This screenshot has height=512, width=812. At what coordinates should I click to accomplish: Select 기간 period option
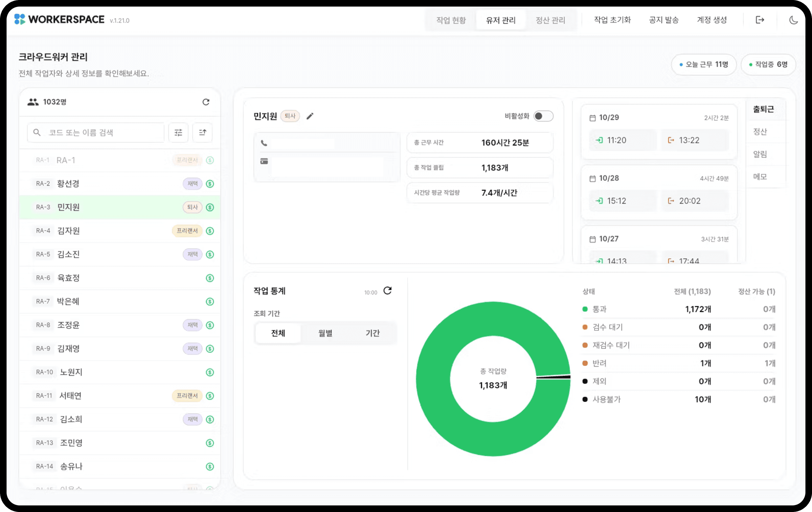(x=372, y=333)
